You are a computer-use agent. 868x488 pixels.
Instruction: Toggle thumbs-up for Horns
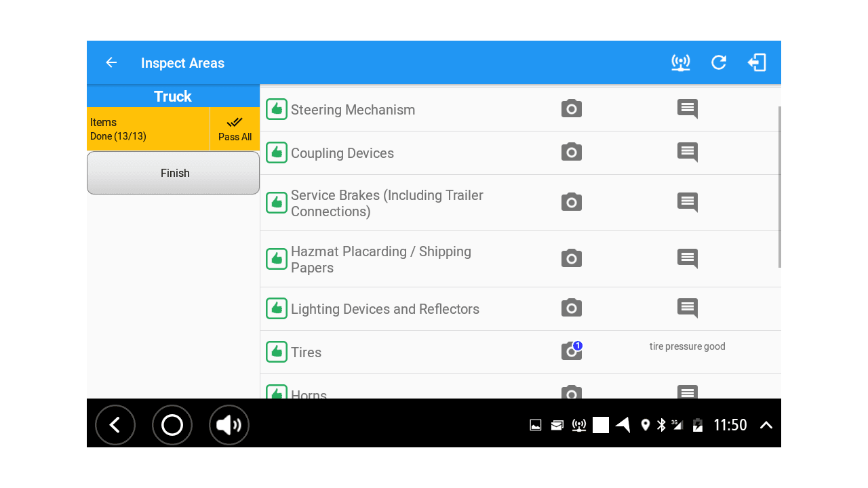coord(277,392)
